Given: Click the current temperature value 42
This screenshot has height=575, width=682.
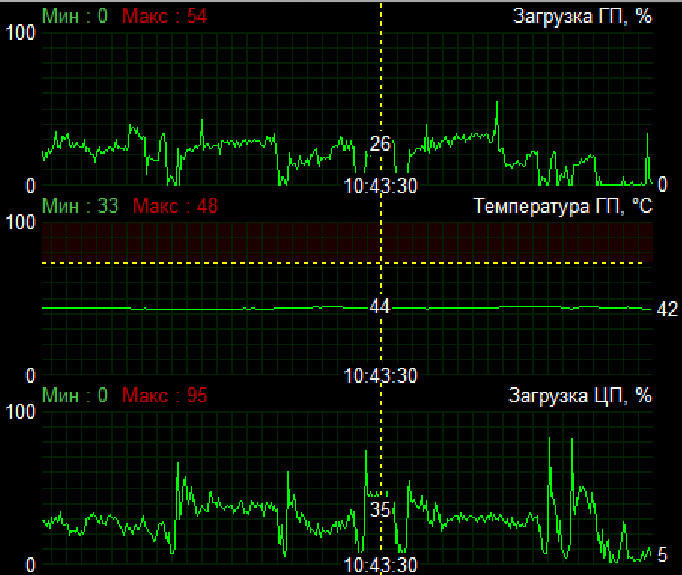Looking at the screenshot, I should click(x=667, y=309).
